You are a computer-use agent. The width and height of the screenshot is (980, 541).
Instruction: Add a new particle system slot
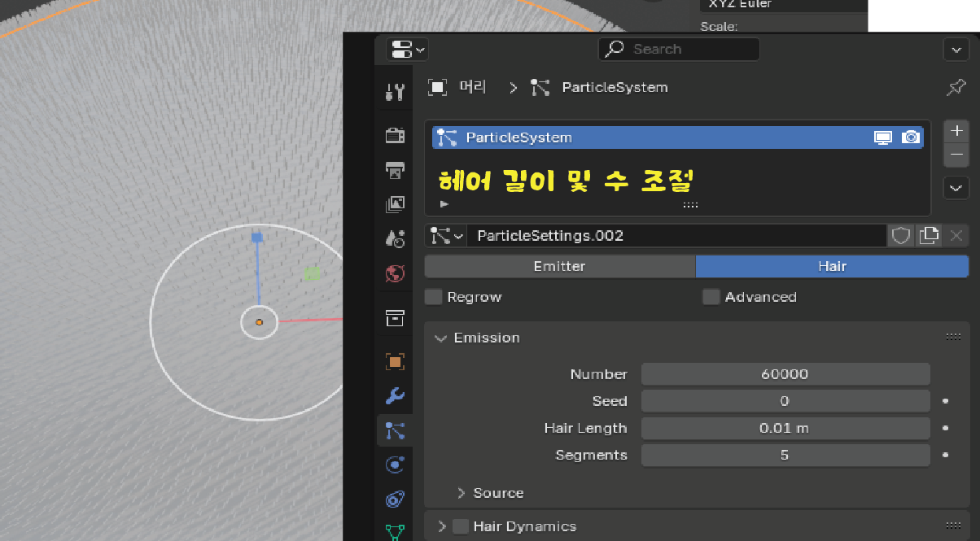[x=956, y=130]
